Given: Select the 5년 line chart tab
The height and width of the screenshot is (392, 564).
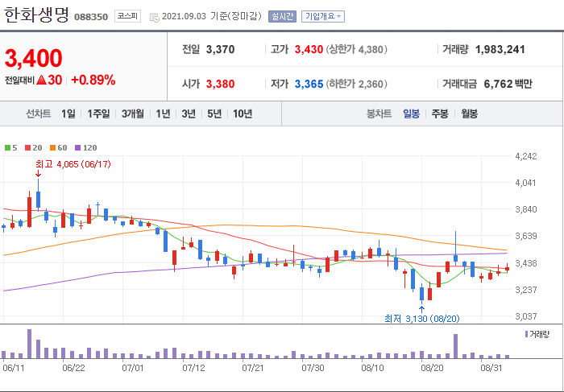Looking at the screenshot, I should 214,114.
